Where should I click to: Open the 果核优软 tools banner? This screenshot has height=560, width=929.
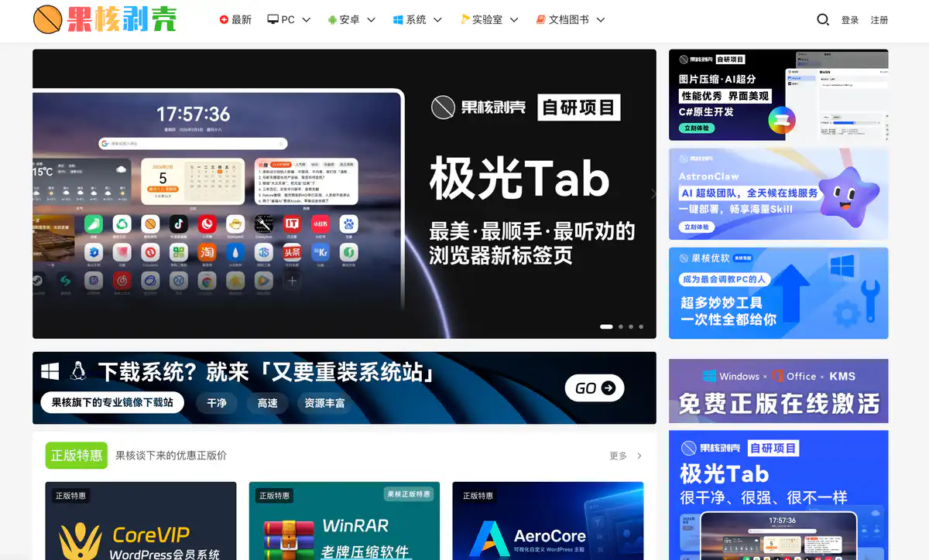pos(779,293)
